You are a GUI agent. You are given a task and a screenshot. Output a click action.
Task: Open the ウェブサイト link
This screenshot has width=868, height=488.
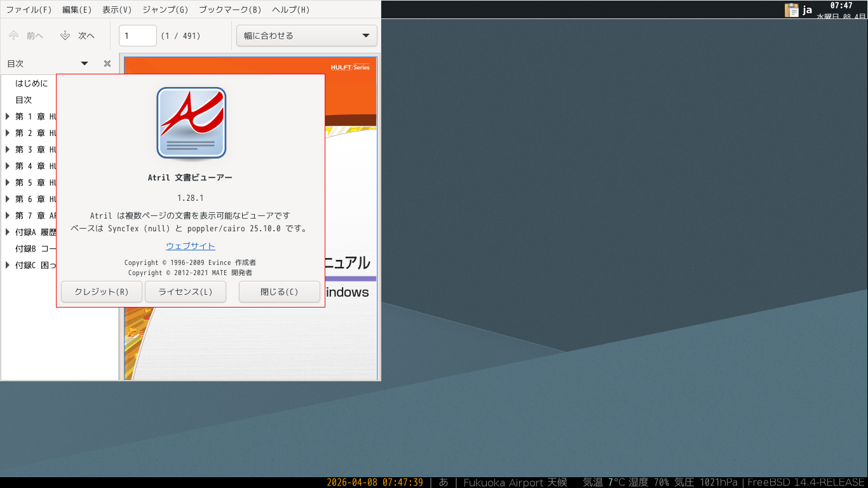[191, 246]
